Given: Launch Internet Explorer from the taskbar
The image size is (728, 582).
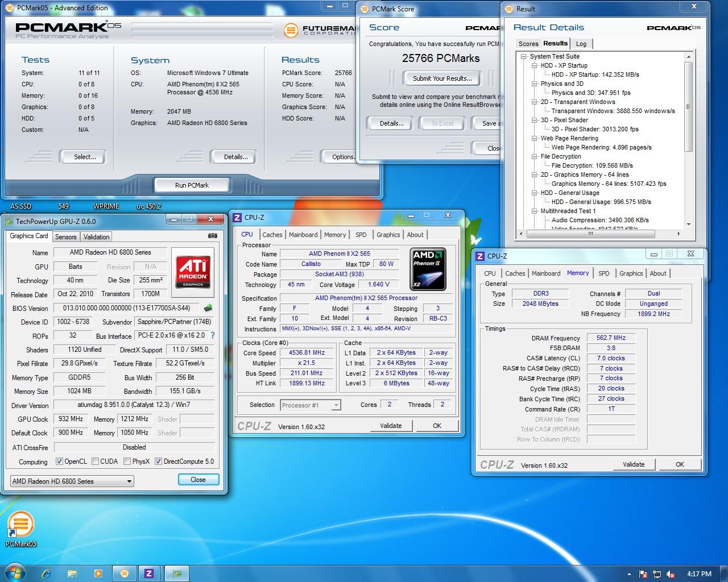Looking at the screenshot, I should (46, 573).
